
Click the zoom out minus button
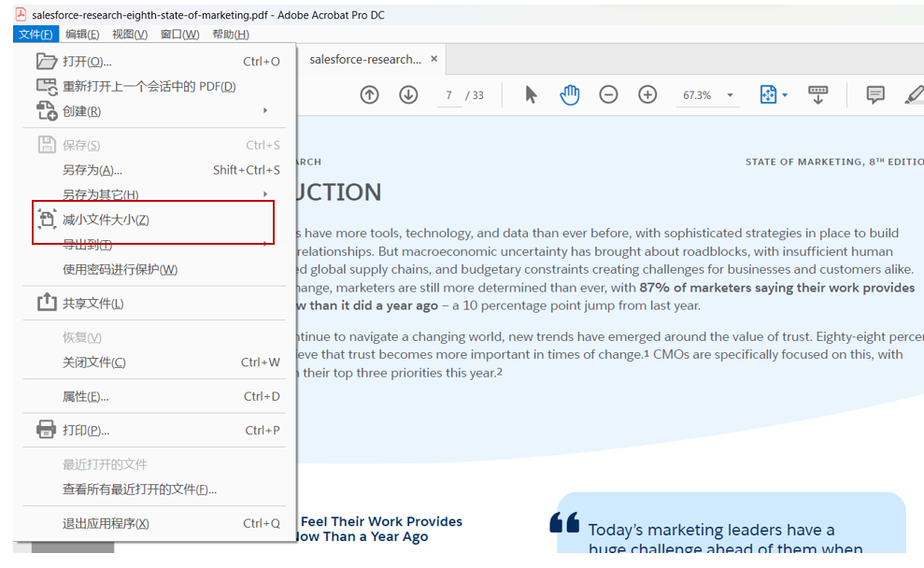tap(608, 94)
